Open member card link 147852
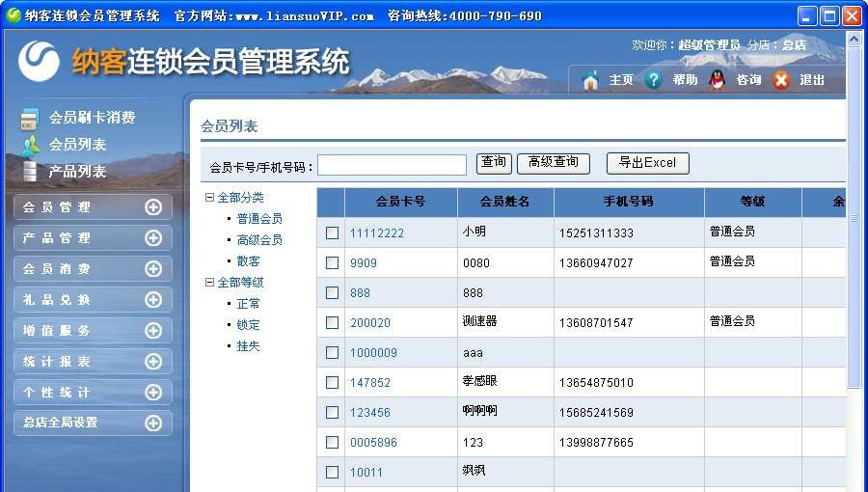Screen dimensions: 868x492 click(370, 383)
